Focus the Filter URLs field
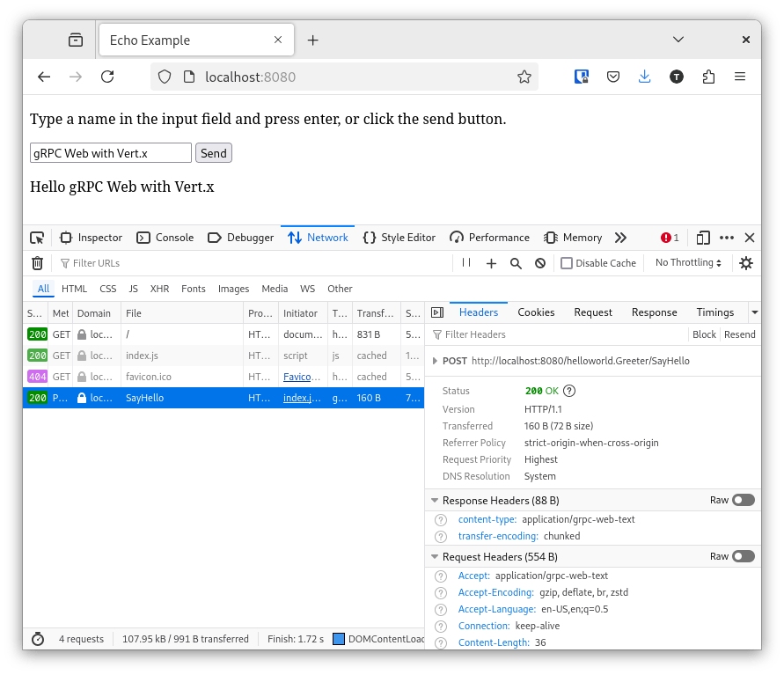The image size is (784, 675). (253, 263)
